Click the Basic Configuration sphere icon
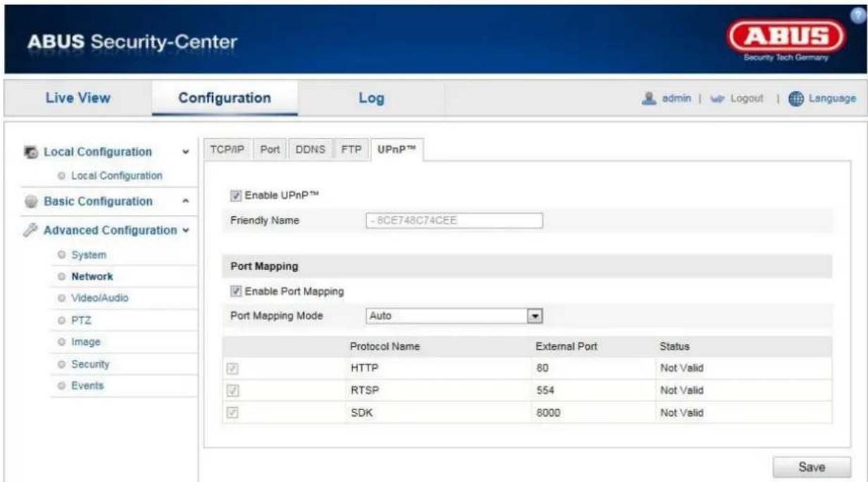 (32, 202)
